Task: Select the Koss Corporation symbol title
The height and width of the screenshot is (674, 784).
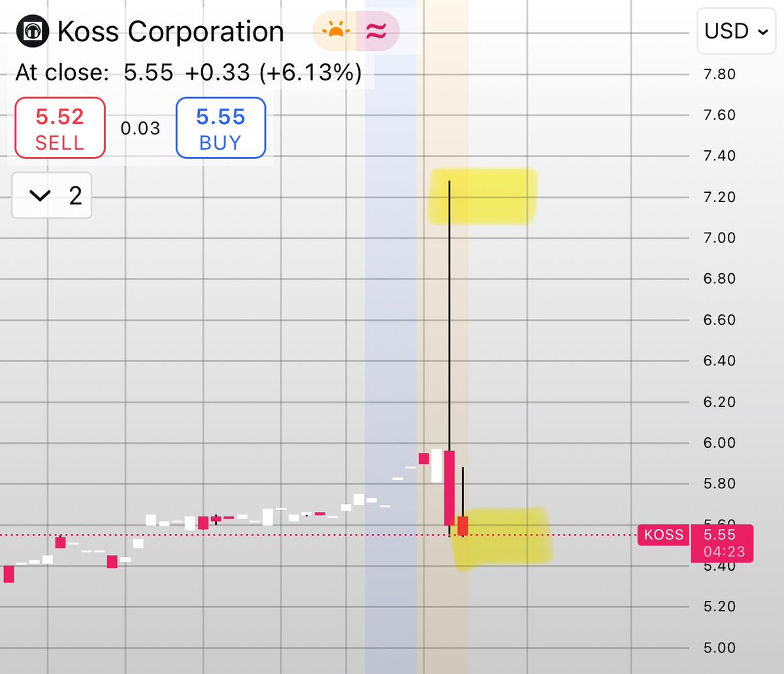Action: click(x=171, y=31)
